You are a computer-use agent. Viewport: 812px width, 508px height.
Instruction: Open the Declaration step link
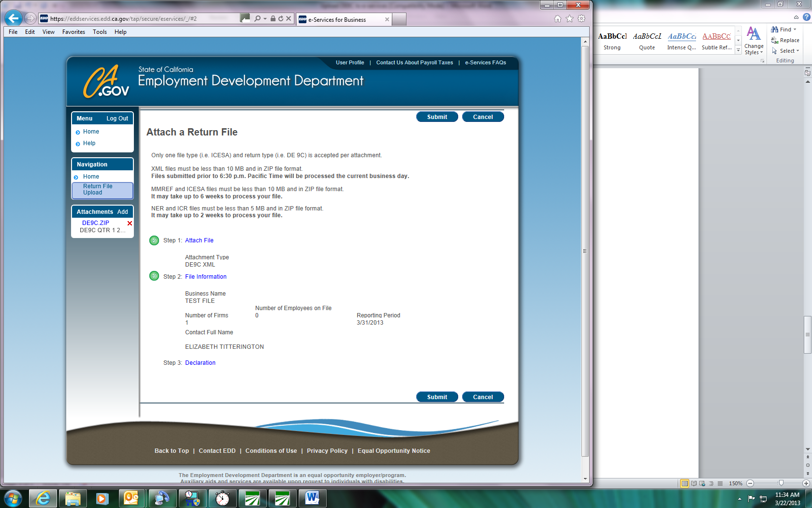pyautogui.click(x=200, y=362)
